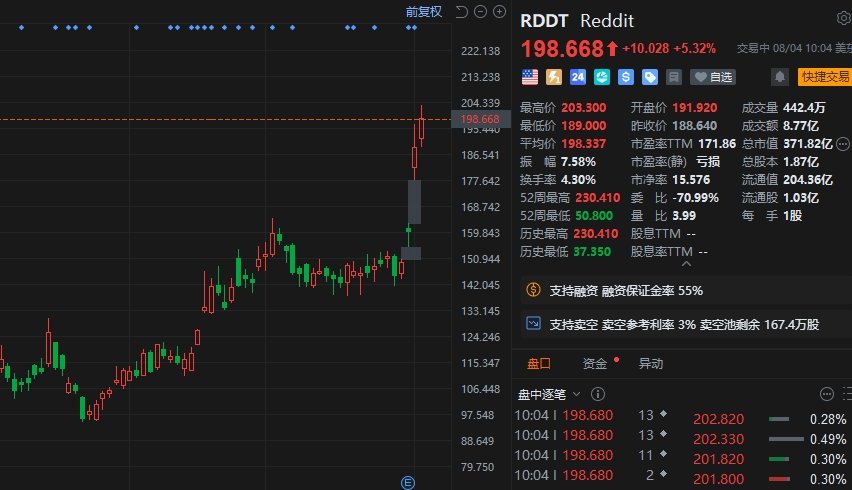Click the info icon beside 盘中逐笔

[598, 394]
